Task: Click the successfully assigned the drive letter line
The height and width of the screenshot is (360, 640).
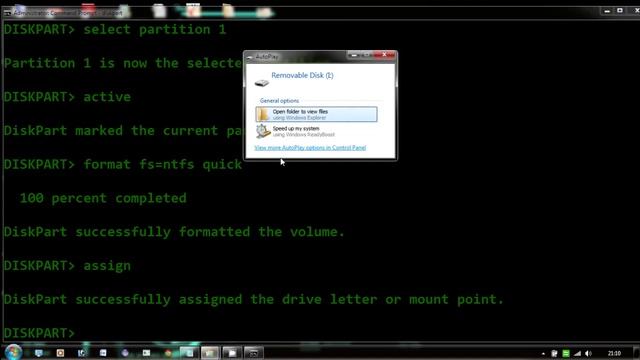Action: [x=254, y=299]
